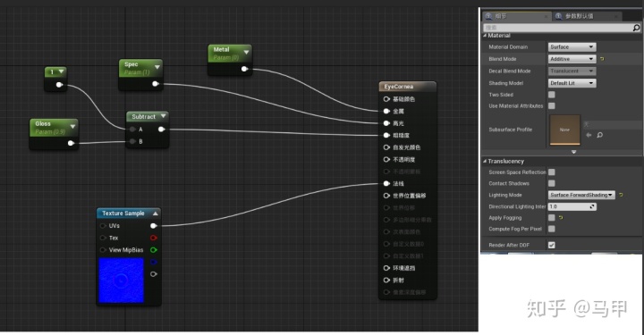This screenshot has height=335, width=644.
Task: Open the Material Domain dropdown
Action: coord(572,47)
